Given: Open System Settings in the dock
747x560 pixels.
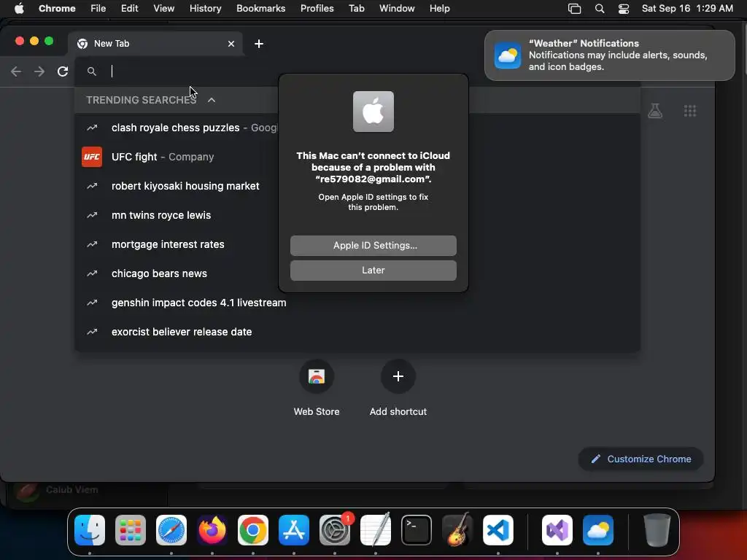Looking at the screenshot, I should [334, 530].
